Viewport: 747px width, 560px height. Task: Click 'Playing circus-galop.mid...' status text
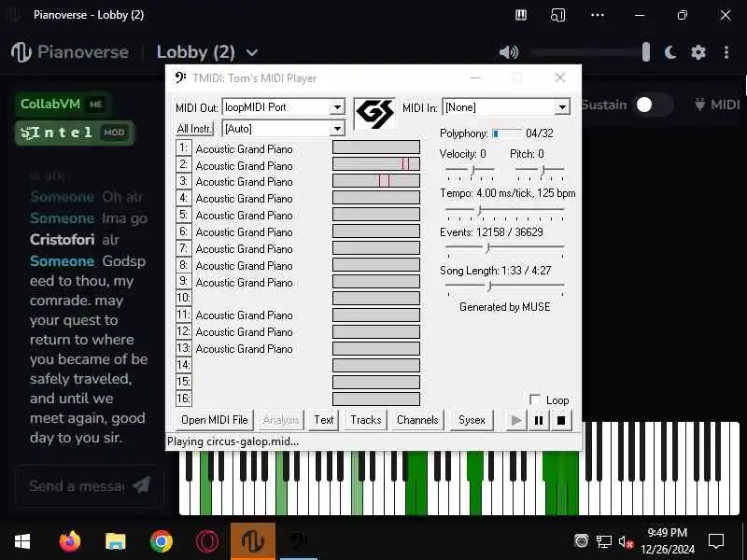233,441
